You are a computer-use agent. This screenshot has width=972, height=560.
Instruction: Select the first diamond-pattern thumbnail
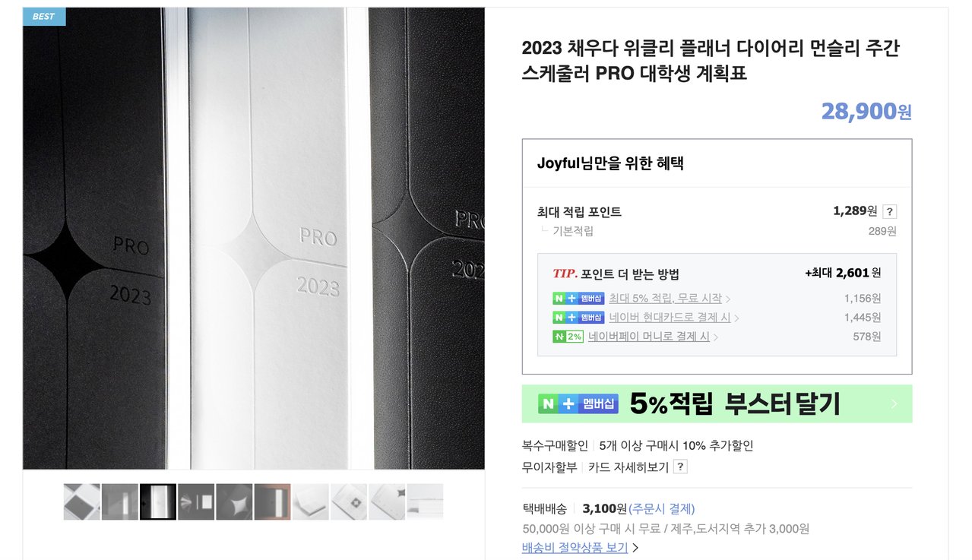click(82, 501)
